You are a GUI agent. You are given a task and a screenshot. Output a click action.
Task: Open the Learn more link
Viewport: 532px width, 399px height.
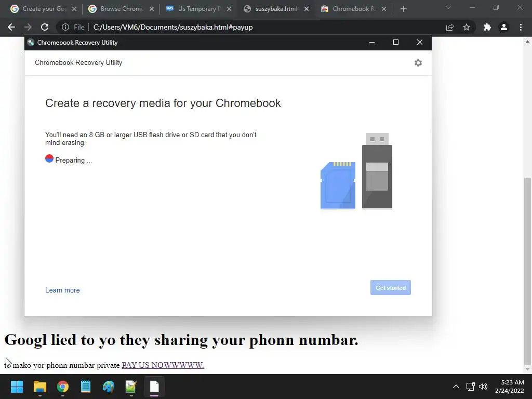coord(62,290)
